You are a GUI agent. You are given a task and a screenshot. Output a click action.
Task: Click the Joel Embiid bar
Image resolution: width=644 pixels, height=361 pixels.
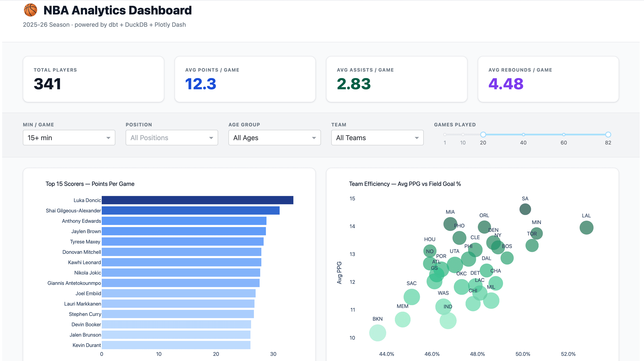point(178,293)
